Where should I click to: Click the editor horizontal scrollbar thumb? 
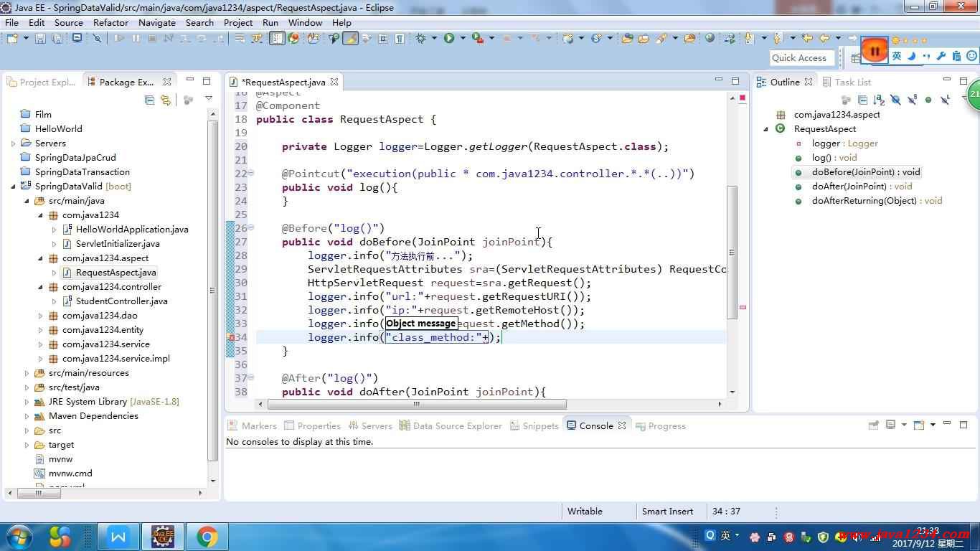pos(416,404)
